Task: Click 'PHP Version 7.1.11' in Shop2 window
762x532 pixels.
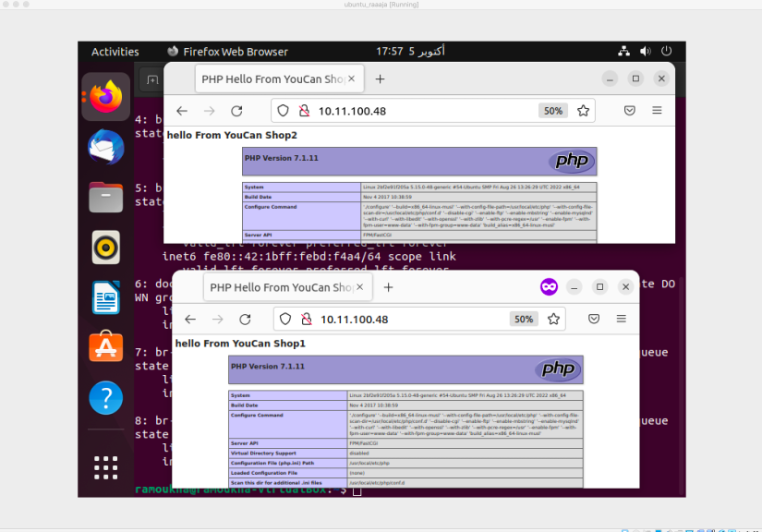Action: (282, 158)
